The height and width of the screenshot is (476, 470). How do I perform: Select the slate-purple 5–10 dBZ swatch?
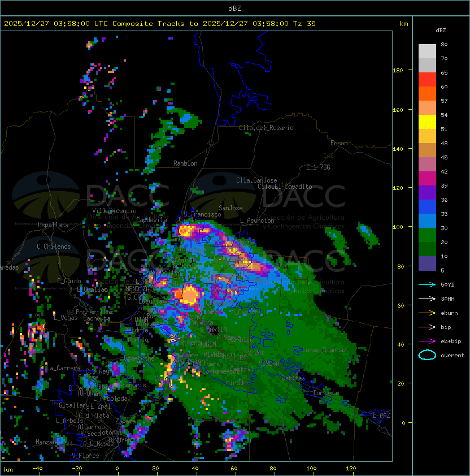[x=427, y=263]
